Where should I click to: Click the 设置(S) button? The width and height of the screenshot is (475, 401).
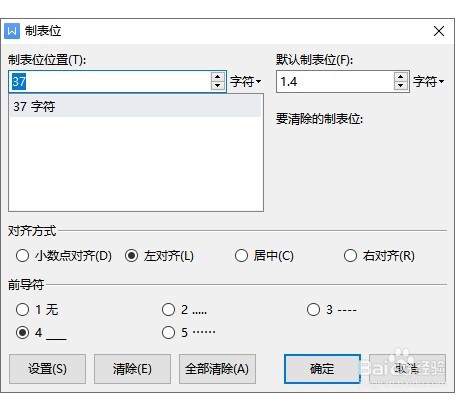47,369
